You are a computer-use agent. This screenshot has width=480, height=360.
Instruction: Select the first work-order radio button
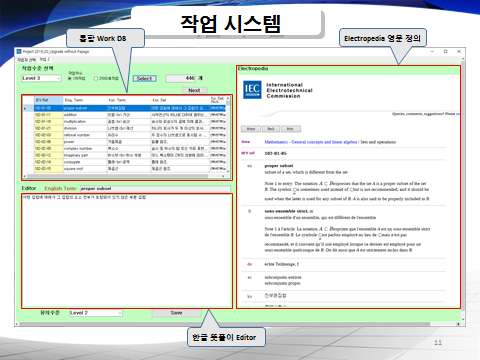[x=70, y=79]
